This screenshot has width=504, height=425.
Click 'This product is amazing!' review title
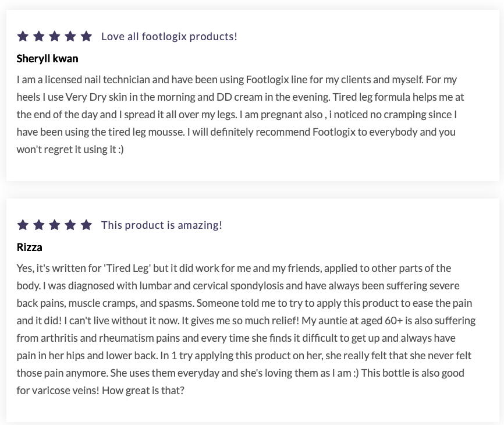(x=161, y=225)
